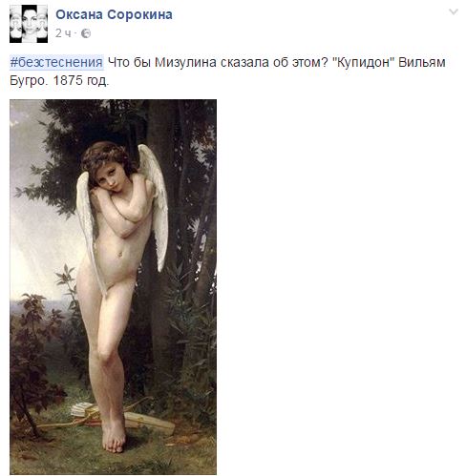This screenshot has height=476, width=466.
Task: Tap the author name above the timestamp
Action: pyautogui.click(x=114, y=14)
